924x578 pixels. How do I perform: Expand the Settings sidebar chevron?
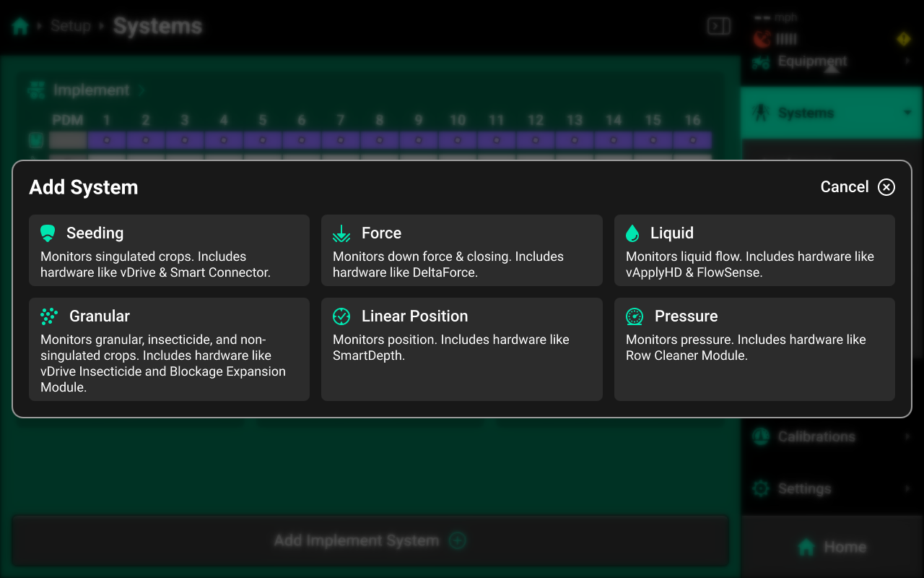pos(907,489)
